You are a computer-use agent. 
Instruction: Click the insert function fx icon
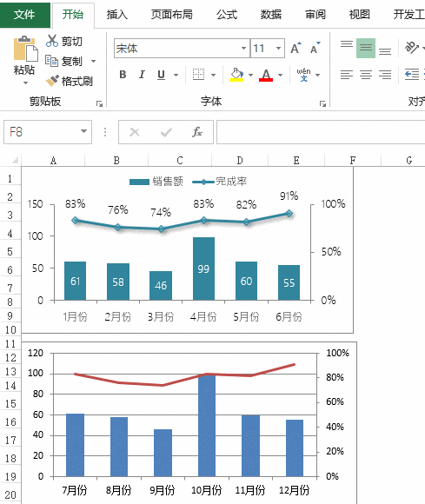tap(197, 132)
